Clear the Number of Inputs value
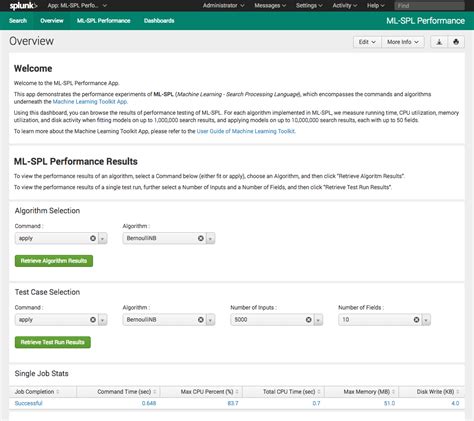This screenshot has height=421, width=474. (309, 320)
